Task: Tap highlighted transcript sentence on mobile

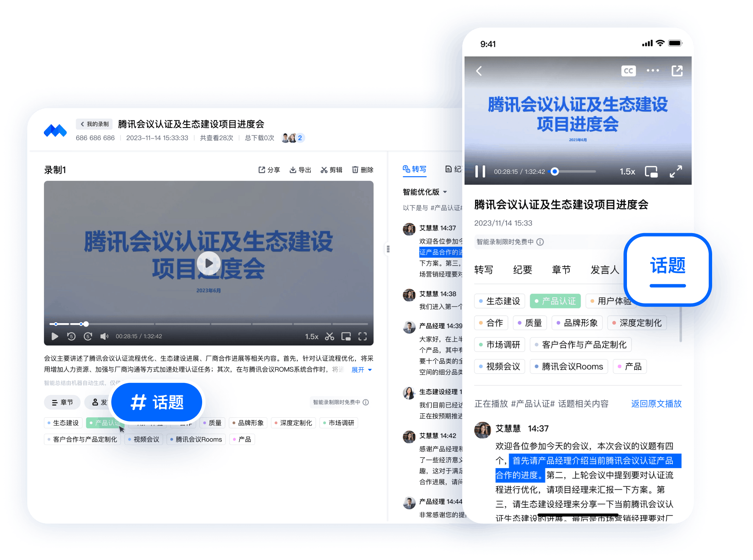Action: 588,468
